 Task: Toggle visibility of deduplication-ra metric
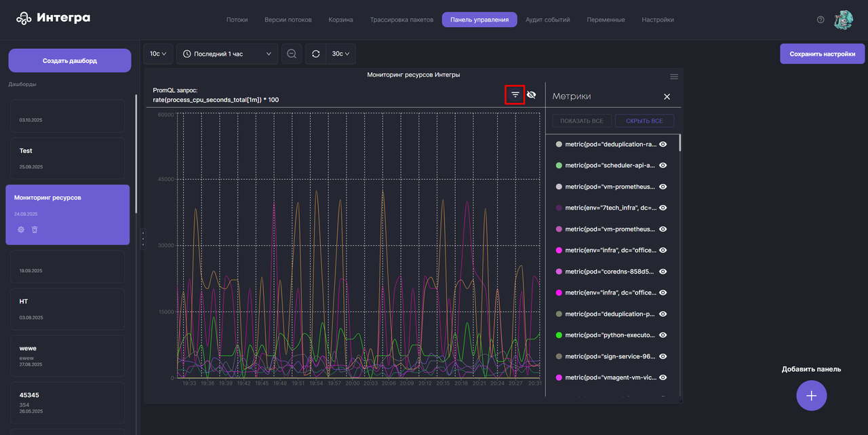(x=663, y=144)
